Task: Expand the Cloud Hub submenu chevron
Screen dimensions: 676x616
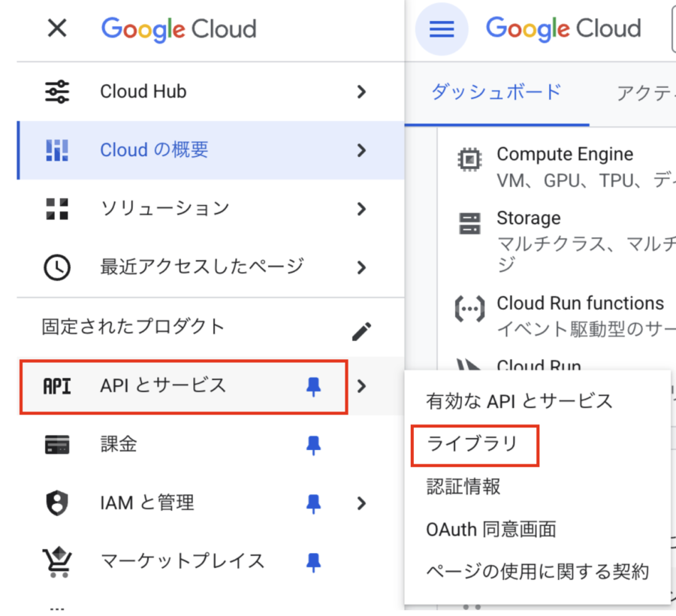Action: [361, 92]
